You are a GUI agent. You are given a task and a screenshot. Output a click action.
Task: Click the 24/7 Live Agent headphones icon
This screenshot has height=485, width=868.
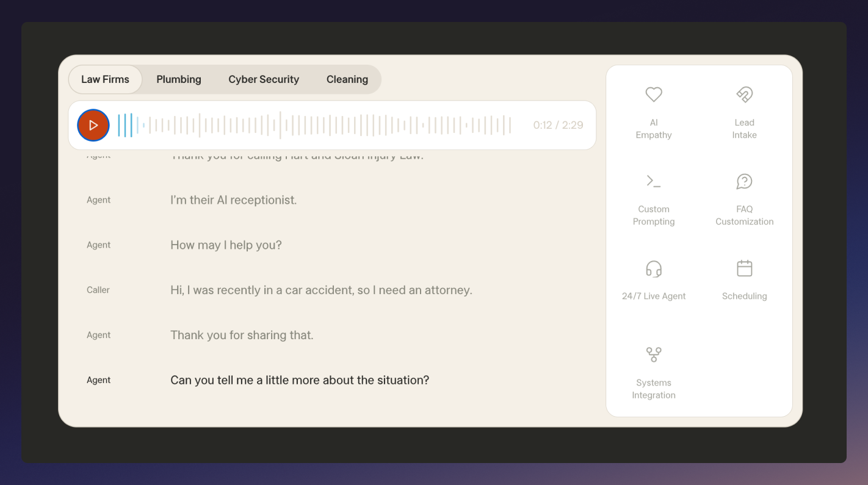point(654,268)
